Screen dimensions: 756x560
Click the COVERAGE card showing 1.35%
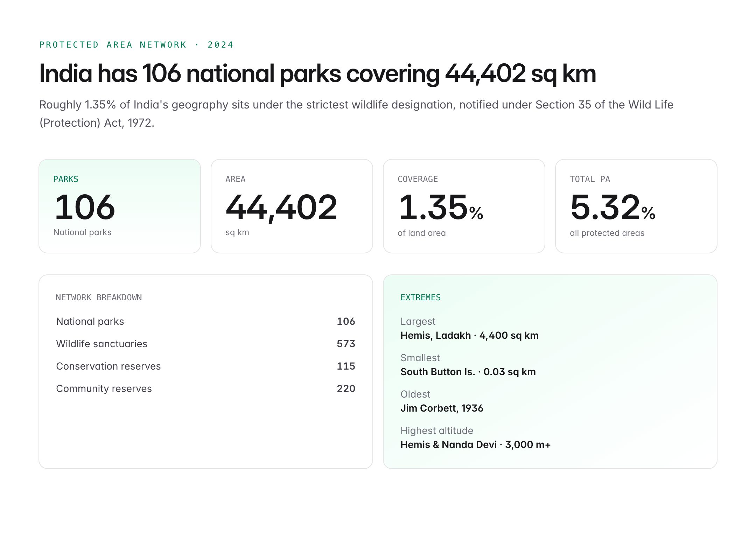[464, 206]
